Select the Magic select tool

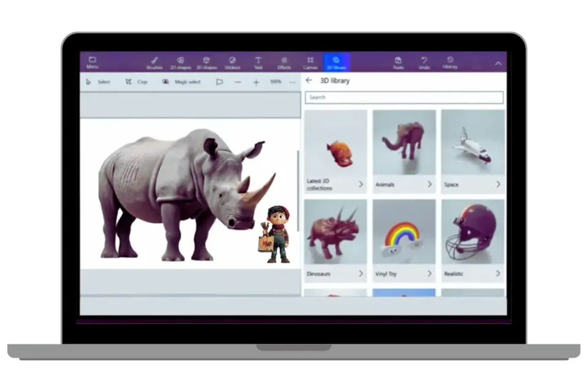pyautogui.click(x=179, y=81)
